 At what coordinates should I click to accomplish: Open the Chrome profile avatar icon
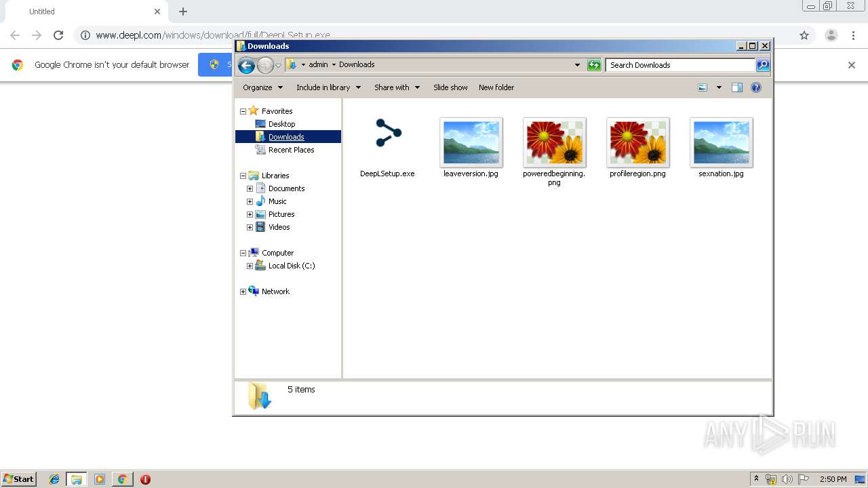[831, 35]
